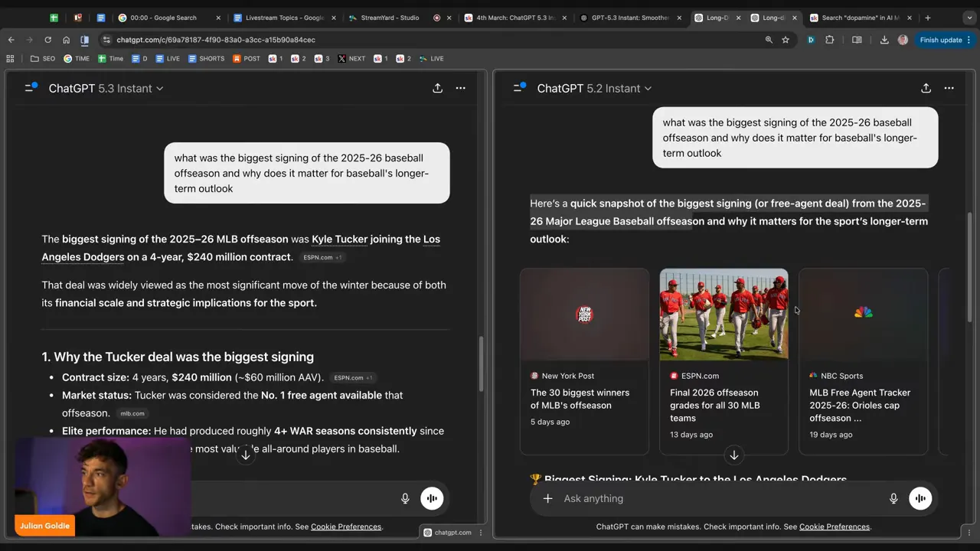Open ESPN.com source chip beside contract sentence
Screen dimensions: 980x551
(322, 257)
